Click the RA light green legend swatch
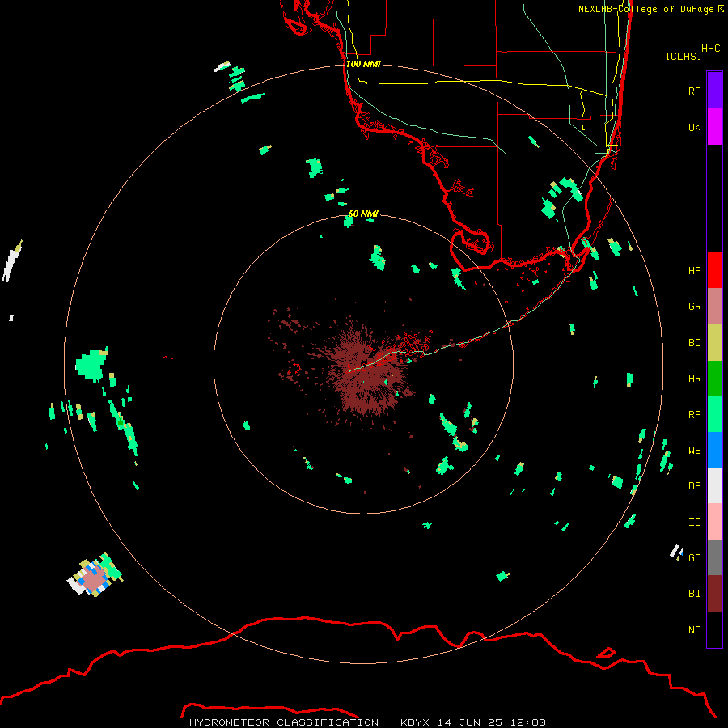Image resolution: width=728 pixels, height=728 pixels. [714, 414]
